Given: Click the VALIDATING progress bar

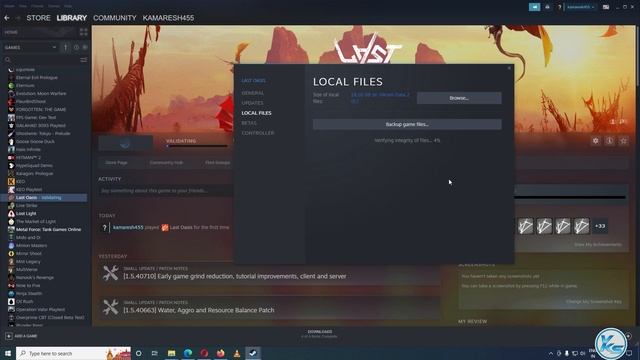Looking at the screenshot, I should pos(197,146).
